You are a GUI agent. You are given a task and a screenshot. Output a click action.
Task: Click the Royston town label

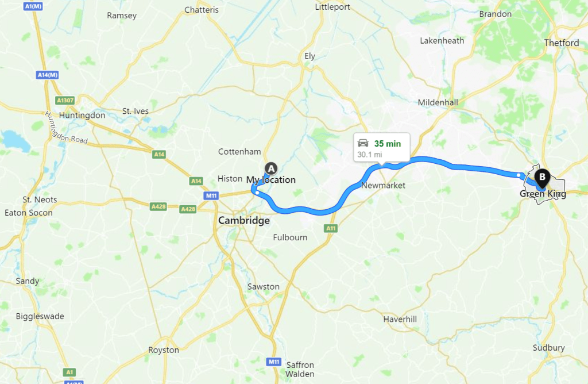pyautogui.click(x=164, y=350)
